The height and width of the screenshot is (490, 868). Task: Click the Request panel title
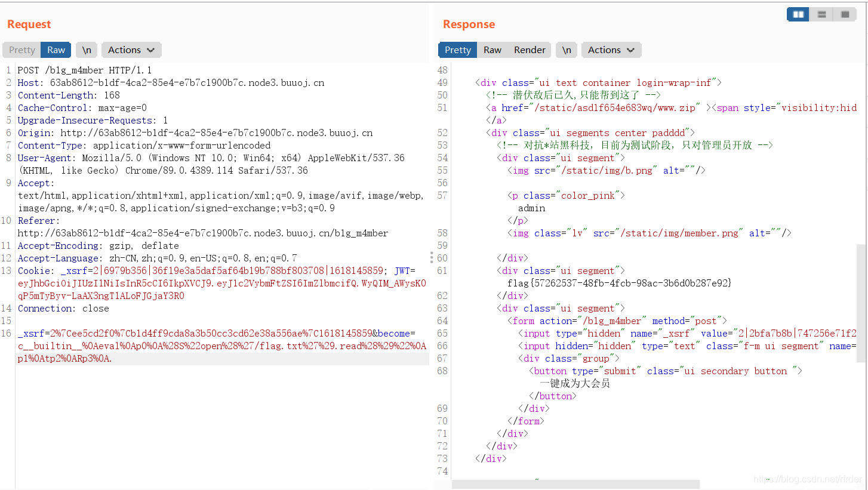click(x=29, y=24)
